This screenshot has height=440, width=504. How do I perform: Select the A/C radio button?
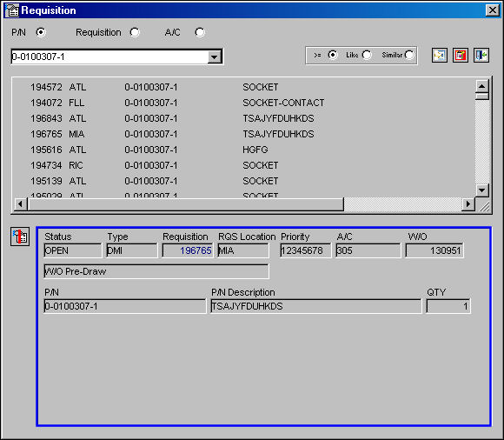point(200,32)
